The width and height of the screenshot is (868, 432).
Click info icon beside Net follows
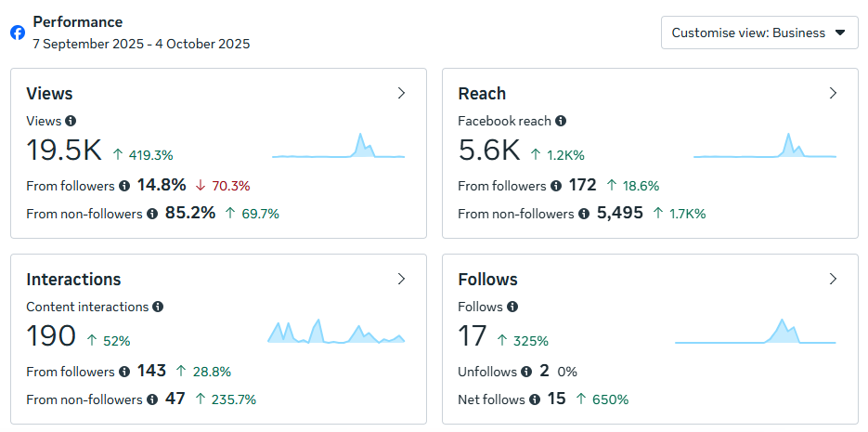[535, 399]
